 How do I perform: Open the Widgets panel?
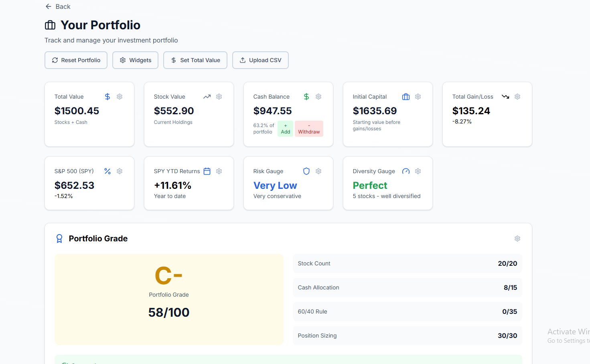click(135, 60)
